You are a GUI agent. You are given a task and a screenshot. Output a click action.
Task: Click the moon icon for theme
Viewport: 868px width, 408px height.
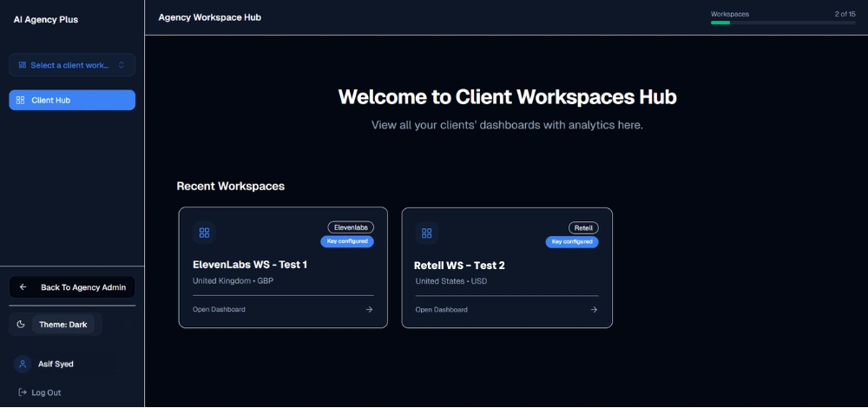point(21,325)
